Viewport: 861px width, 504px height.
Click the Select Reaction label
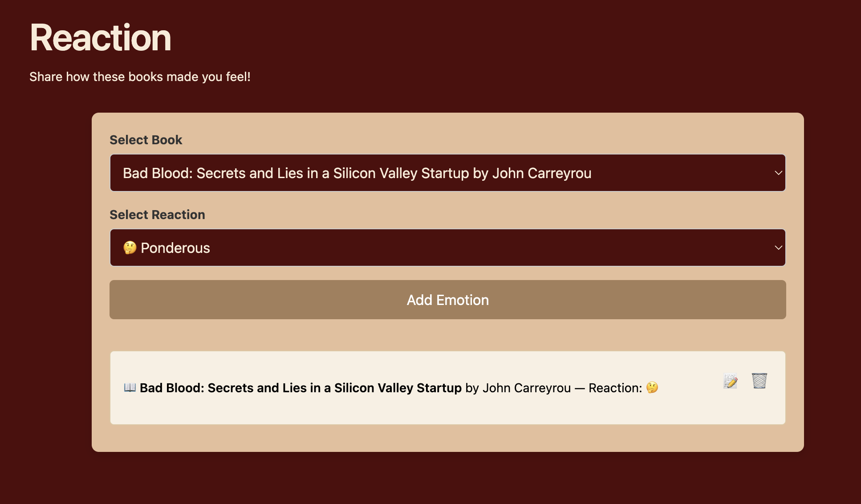pos(157,215)
